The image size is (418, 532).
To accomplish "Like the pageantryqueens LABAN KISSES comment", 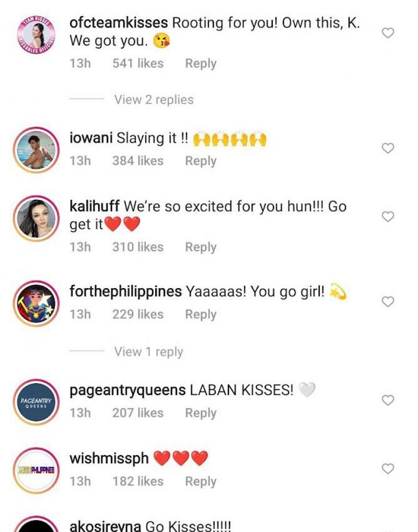I will coord(388,400).
